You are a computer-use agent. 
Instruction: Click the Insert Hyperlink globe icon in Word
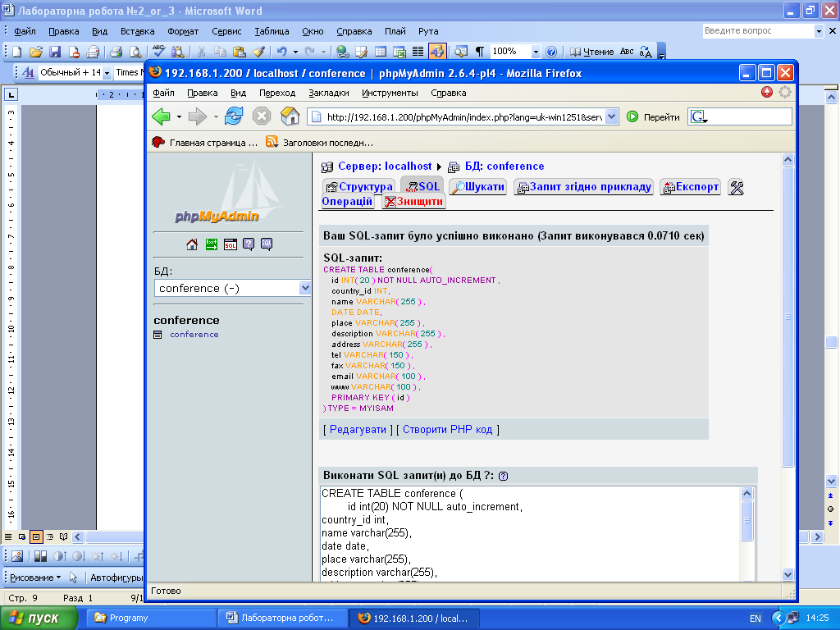coord(343,52)
